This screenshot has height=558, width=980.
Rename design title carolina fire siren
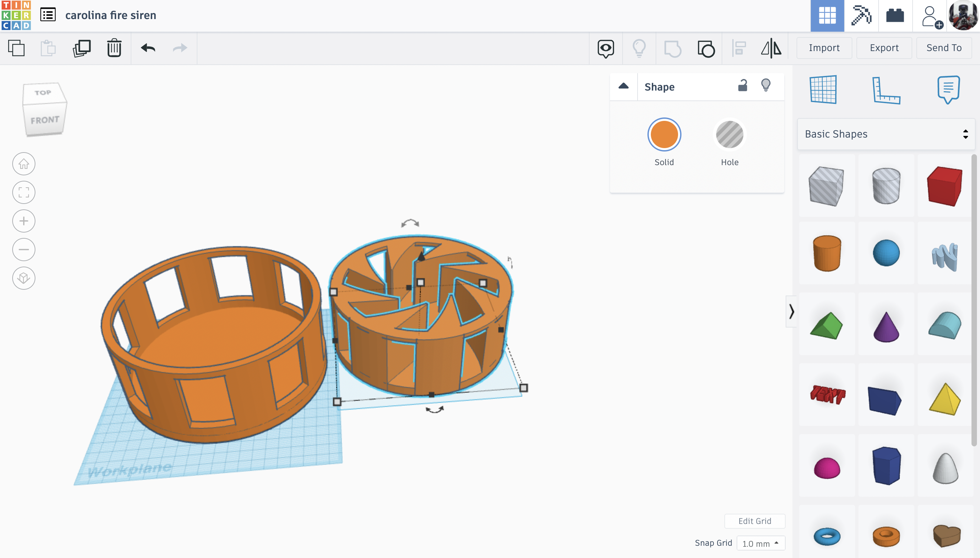pos(111,15)
